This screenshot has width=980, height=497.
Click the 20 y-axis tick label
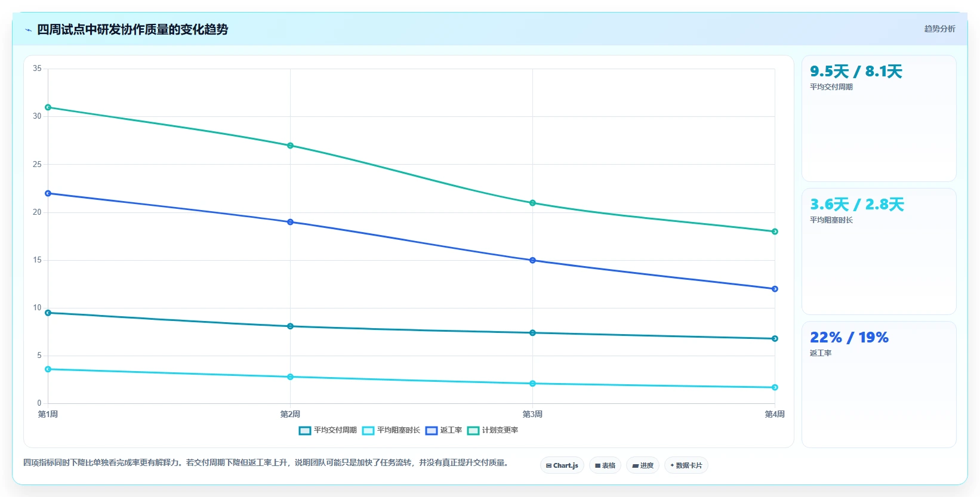pos(37,212)
